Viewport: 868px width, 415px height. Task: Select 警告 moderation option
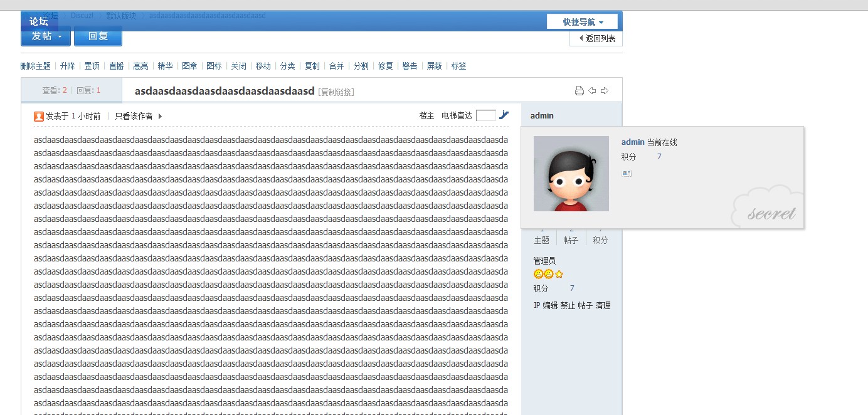click(x=410, y=66)
